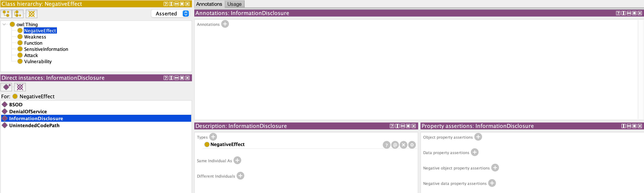Add a data property assertion
Screen dimensions: 644x193
[475, 152]
